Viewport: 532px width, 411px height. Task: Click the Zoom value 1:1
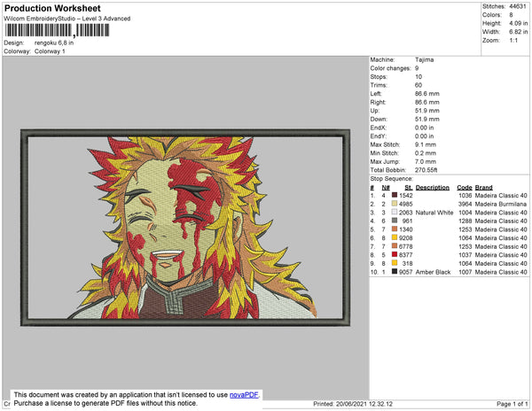click(x=513, y=41)
